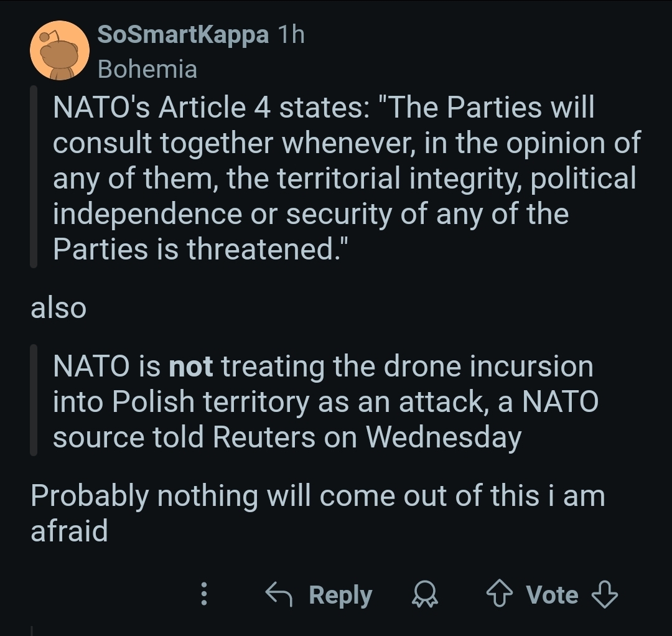Open the SoSmartKappa user profile
Image resolution: width=672 pixels, height=636 pixels.
[x=183, y=35]
